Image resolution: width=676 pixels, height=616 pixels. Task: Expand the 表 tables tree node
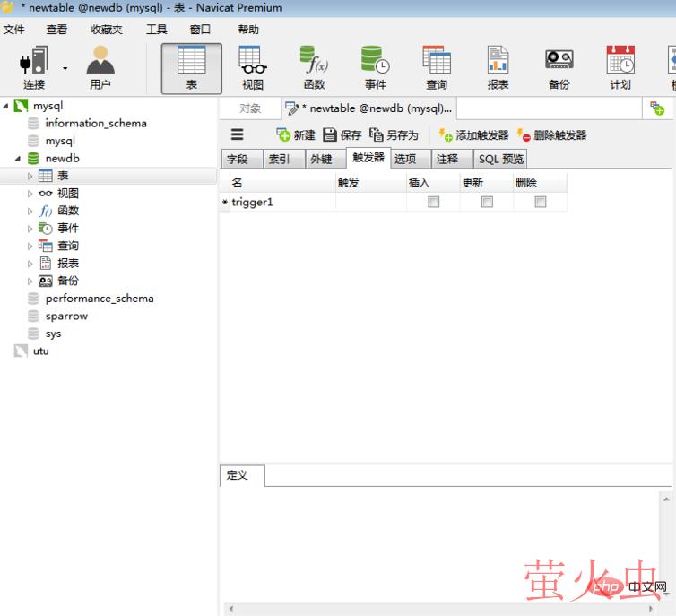click(x=30, y=176)
